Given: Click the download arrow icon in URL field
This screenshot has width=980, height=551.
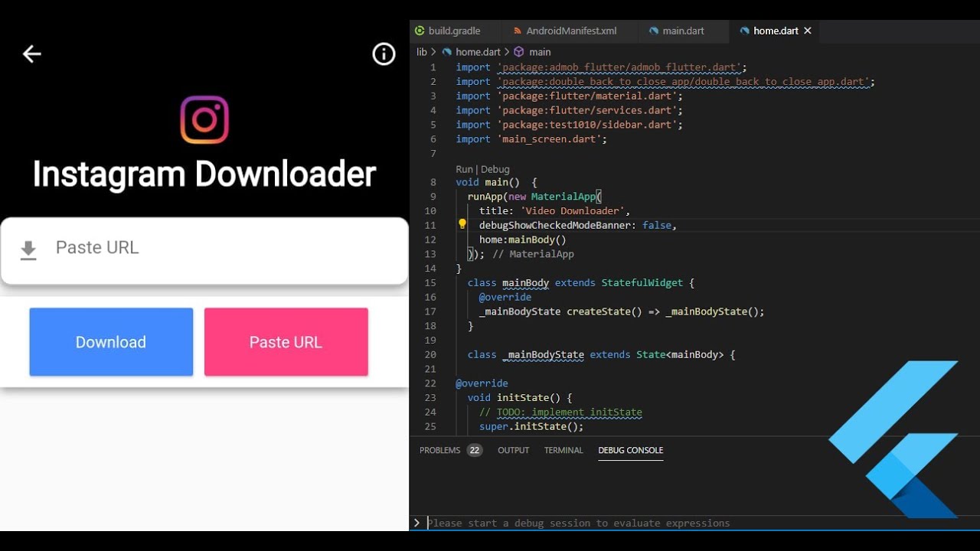Looking at the screenshot, I should tap(28, 250).
